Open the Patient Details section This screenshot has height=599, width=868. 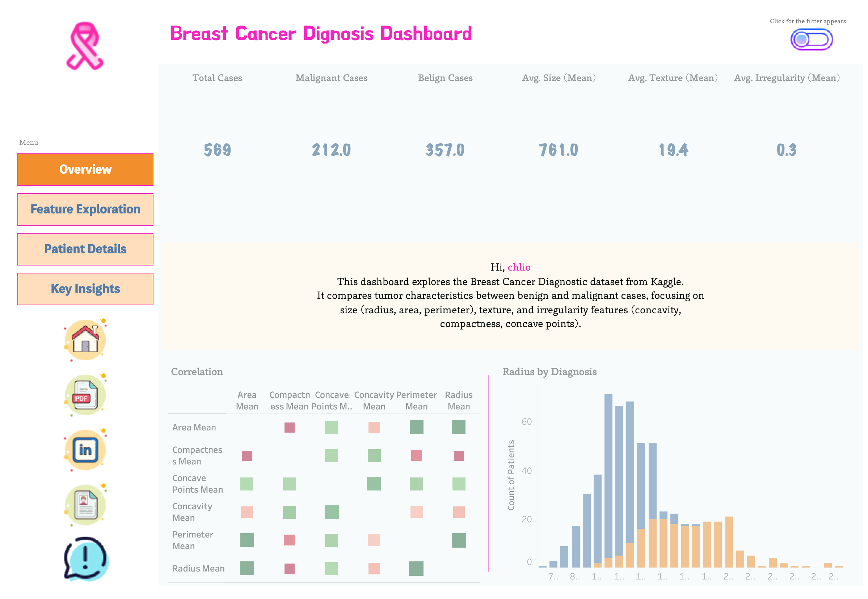pos(85,249)
